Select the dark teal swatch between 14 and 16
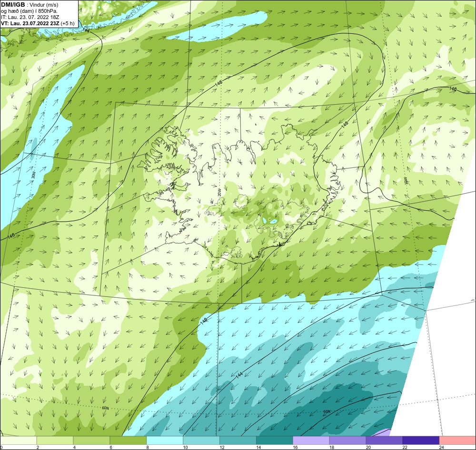 tap(275, 440)
